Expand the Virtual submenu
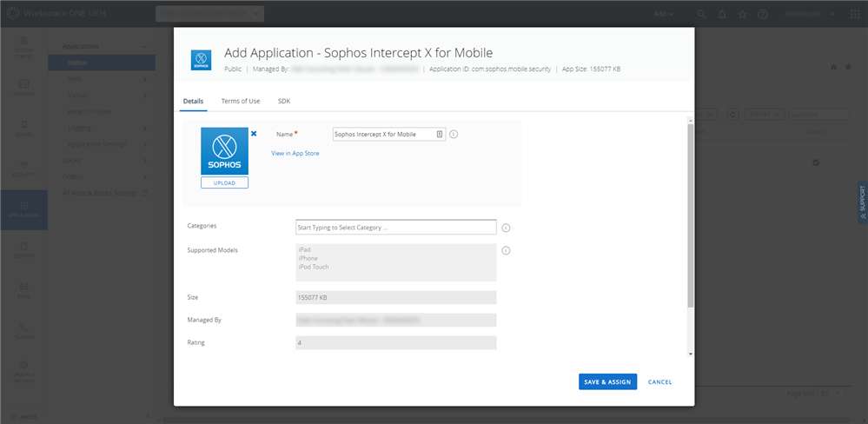Screen dimensions: 868x424 tap(145, 96)
